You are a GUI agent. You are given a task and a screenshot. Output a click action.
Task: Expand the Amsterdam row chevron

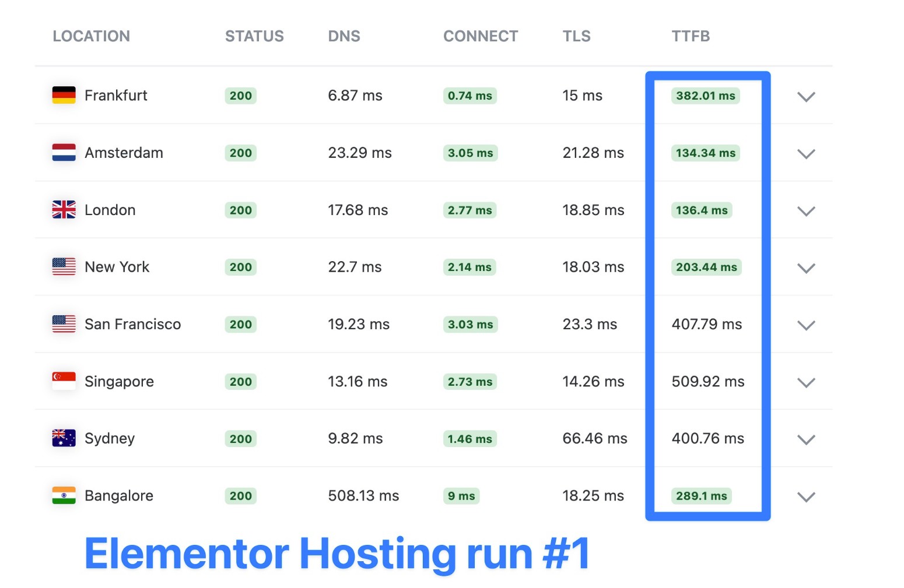click(x=806, y=154)
